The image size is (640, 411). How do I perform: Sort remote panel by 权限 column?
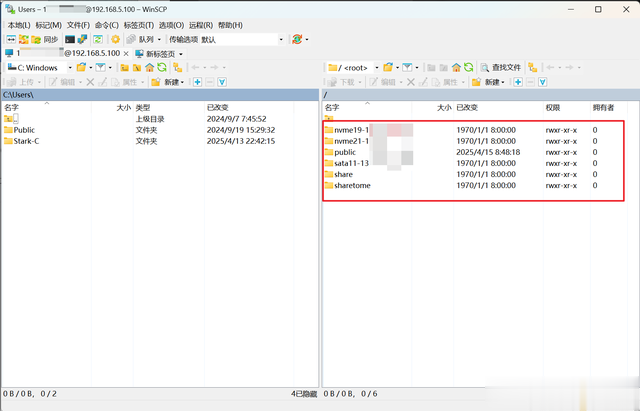pyautogui.click(x=567, y=108)
